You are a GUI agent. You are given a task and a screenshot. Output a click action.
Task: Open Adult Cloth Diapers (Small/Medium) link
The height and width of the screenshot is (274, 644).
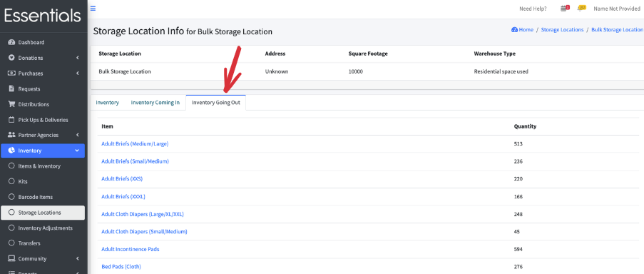pyautogui.click(x=144, y=232)
